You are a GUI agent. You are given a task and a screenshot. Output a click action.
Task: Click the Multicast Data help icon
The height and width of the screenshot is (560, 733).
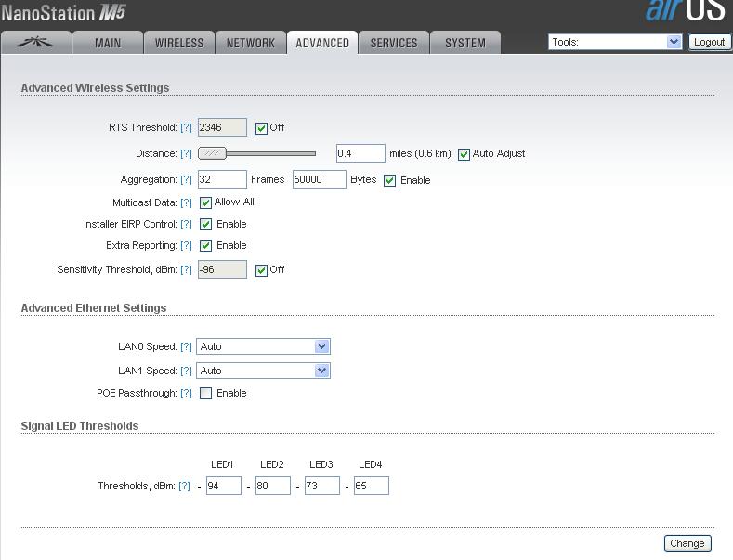pos(186,202)
